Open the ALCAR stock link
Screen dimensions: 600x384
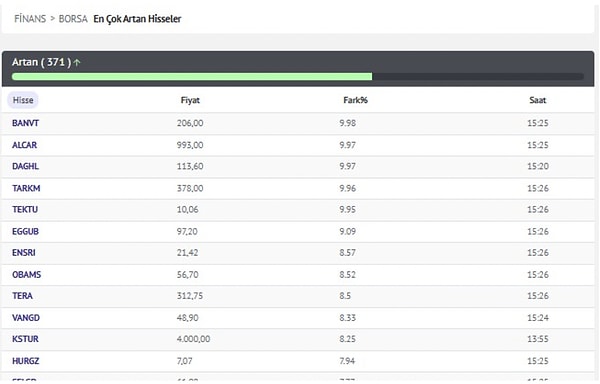coord(24,145)
